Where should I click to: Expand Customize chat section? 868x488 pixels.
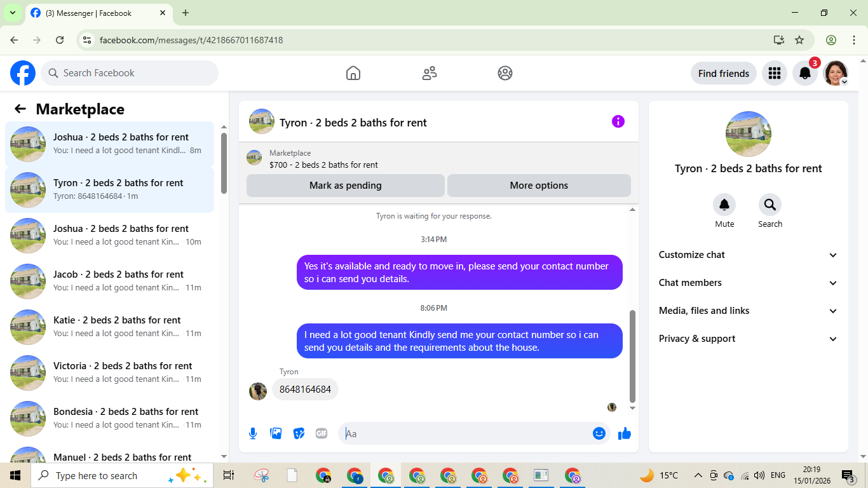click(x=749, y=255)
